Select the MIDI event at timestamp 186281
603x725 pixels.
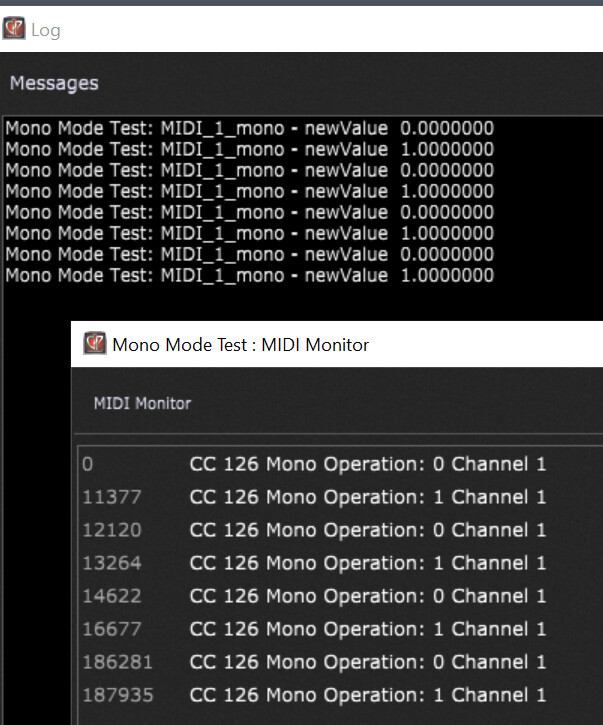point(367,662)
